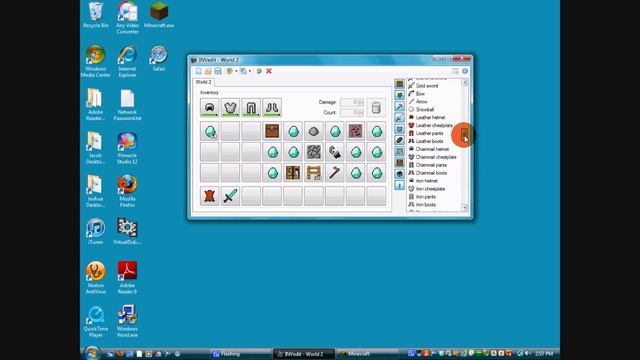Select Iron boots in the item list

coord(422,205)
